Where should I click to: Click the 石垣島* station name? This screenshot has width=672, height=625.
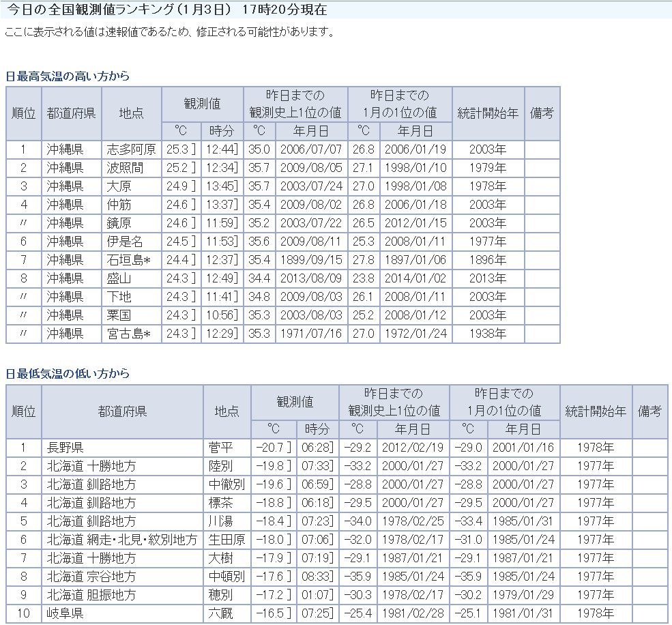click(x=128, y=260)
